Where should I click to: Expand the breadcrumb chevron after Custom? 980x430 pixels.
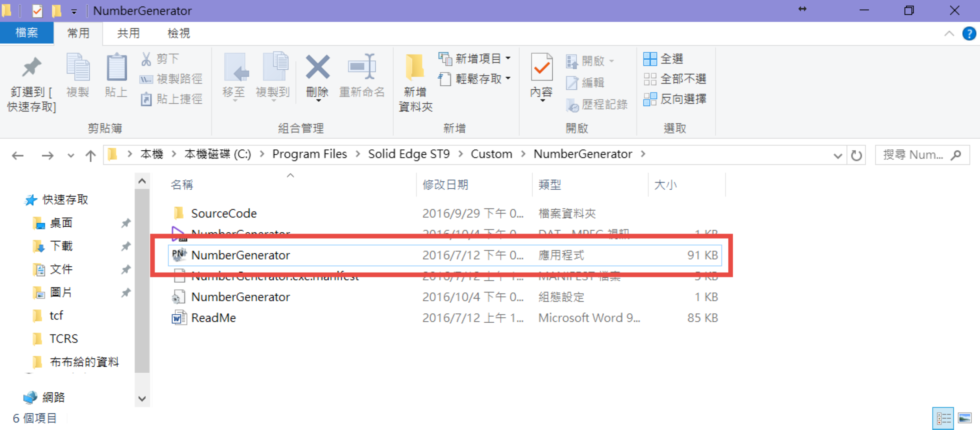523,154
